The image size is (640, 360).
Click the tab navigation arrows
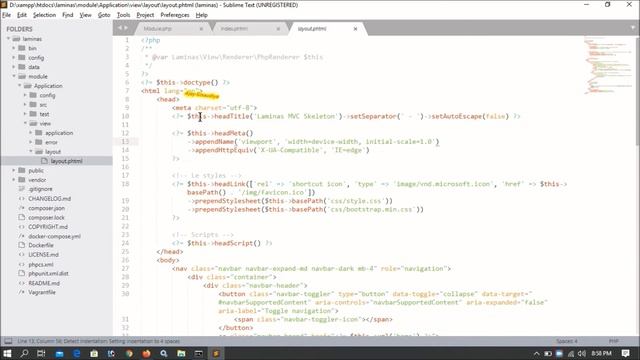[123, 28]
